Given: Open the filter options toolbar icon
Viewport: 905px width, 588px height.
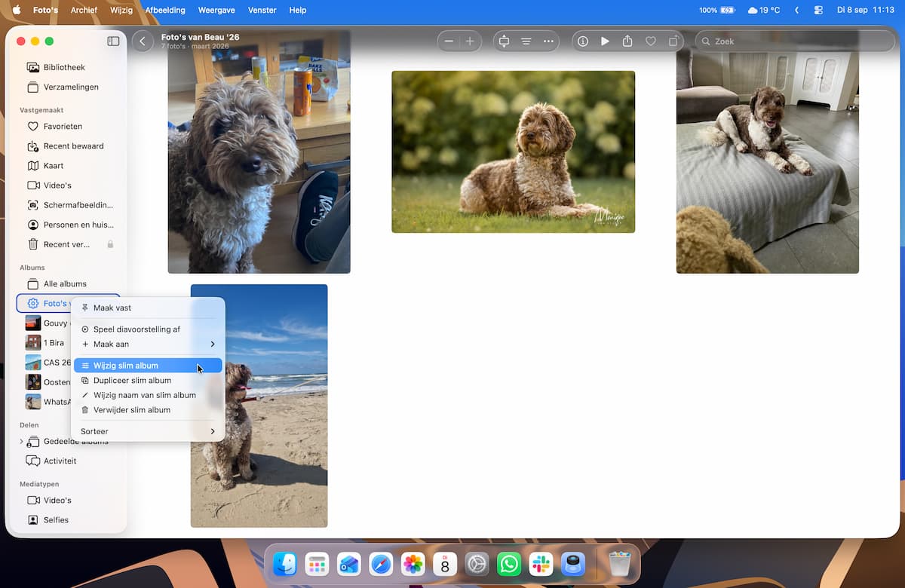Looking at the screenshot, I should tap(526, 41).
